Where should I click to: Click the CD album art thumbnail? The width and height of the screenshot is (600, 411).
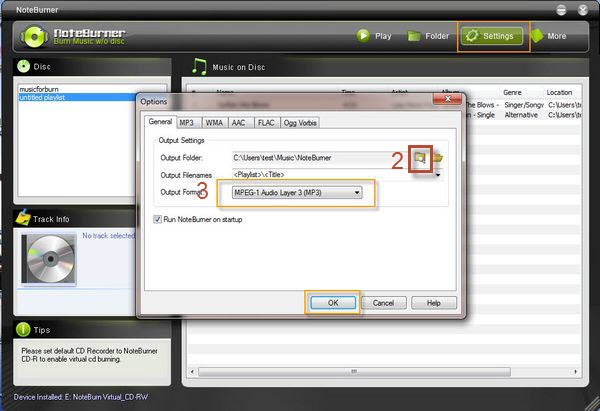click(49, 259)
